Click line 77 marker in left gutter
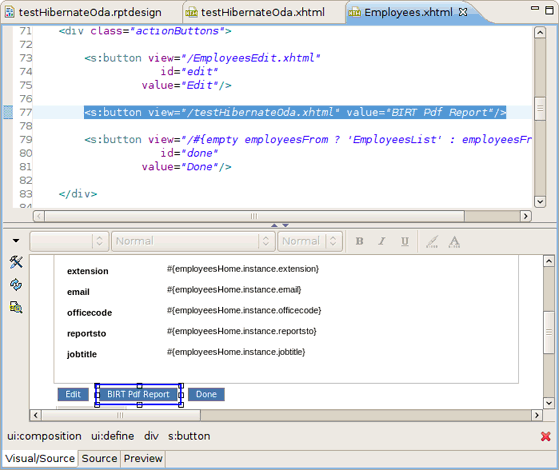The width and height of the screenshot is (559, 470). [x=8, y=112]
